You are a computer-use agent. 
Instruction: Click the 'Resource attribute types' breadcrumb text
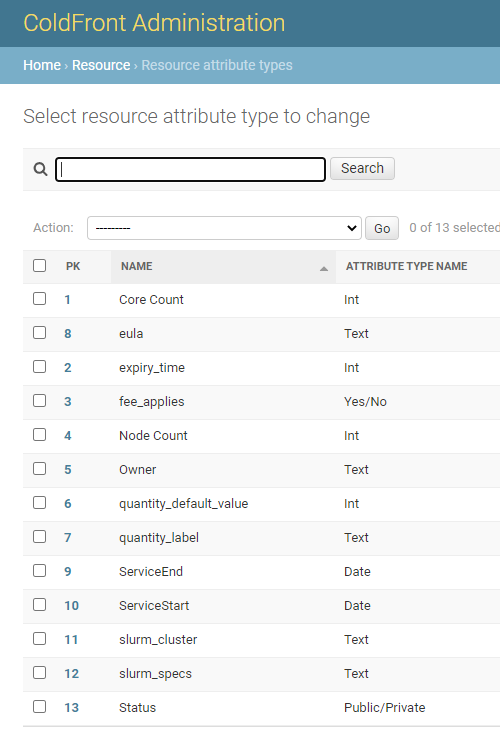[x=217, y=65]
